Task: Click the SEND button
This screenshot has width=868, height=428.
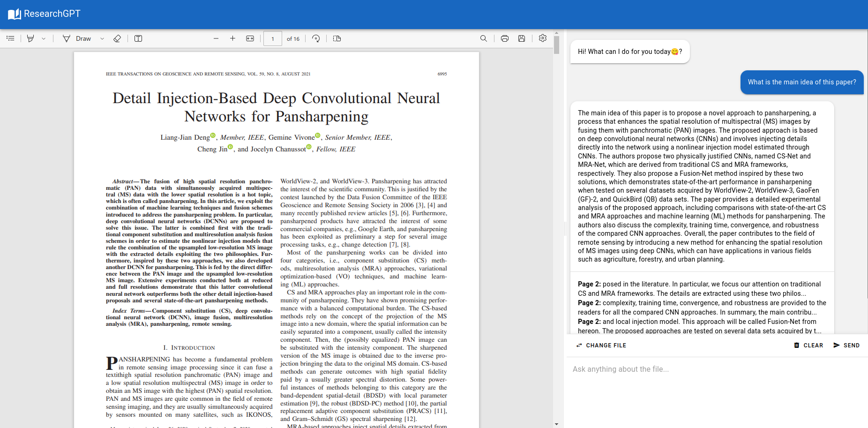Action: [846, 345]
